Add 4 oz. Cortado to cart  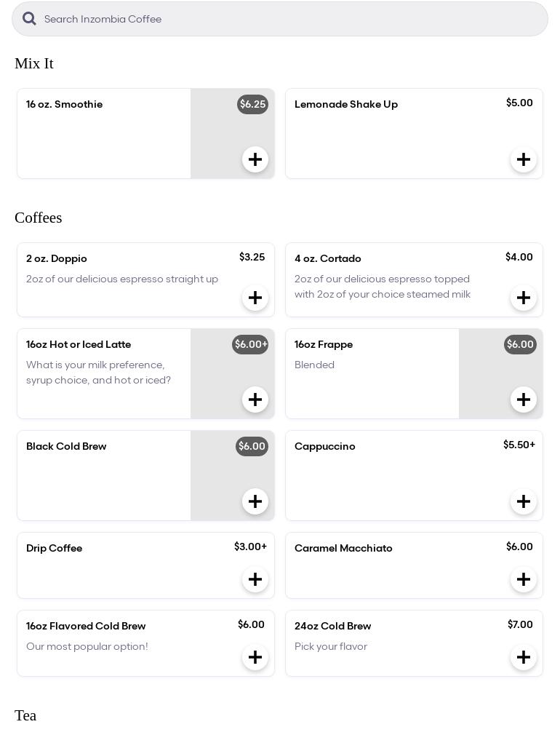[524, 298]
